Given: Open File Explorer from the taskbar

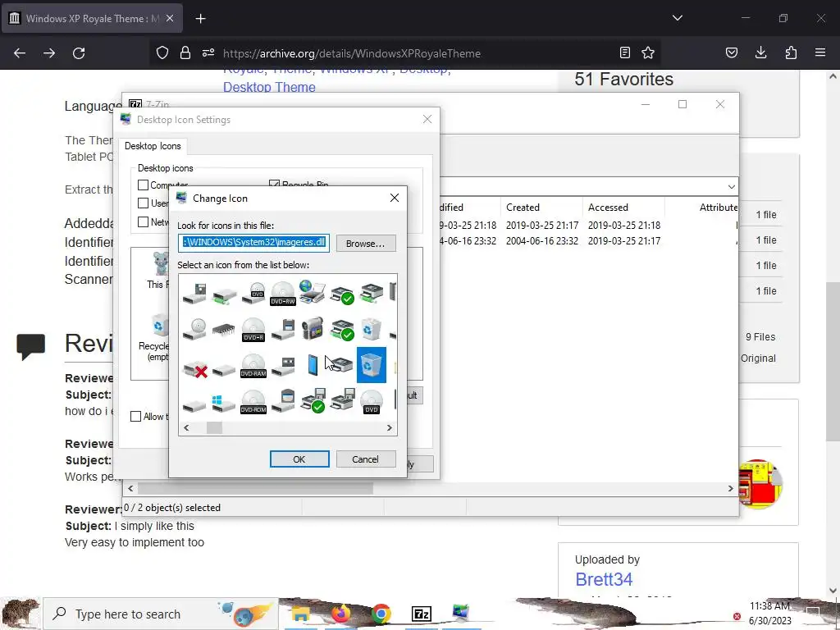Looking at the screenshot, I should click(x=300, y=614).
